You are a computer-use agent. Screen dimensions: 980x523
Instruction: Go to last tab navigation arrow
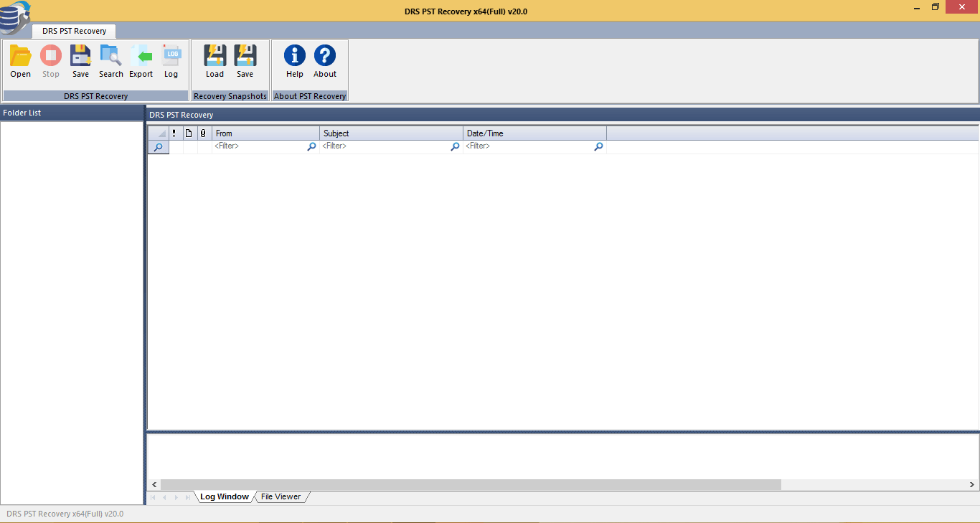pos(188,497)
